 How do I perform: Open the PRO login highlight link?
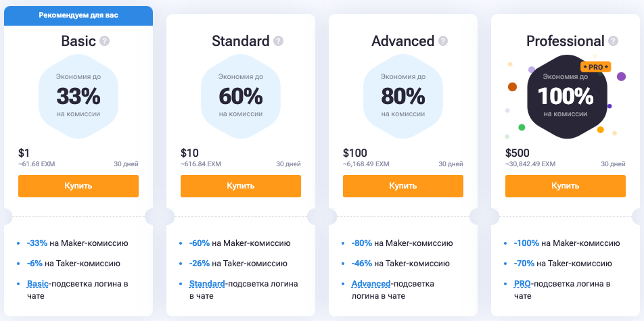pyautogui.click(x=522, y=284)
